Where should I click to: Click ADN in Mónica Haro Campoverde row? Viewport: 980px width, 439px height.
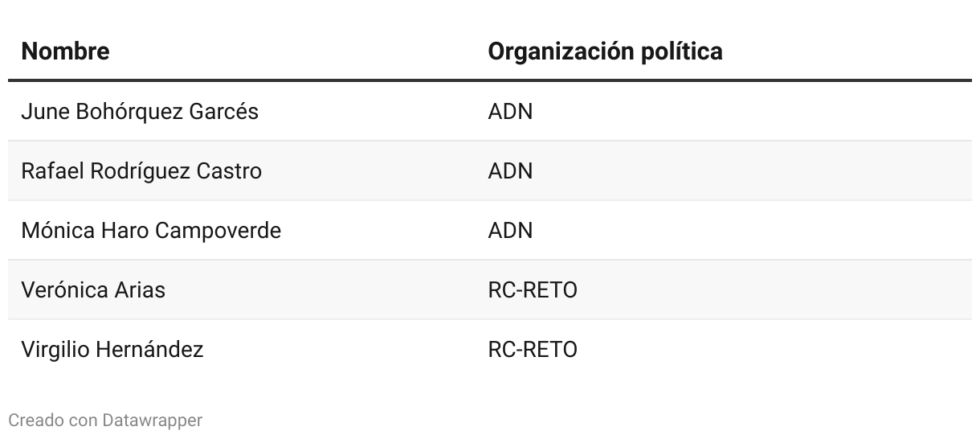click(x=510, y=231)
